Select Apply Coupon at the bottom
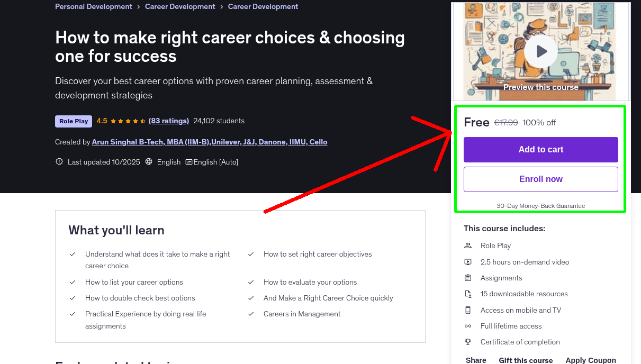The width and height of the screenshot is (641, 364). 591,359
